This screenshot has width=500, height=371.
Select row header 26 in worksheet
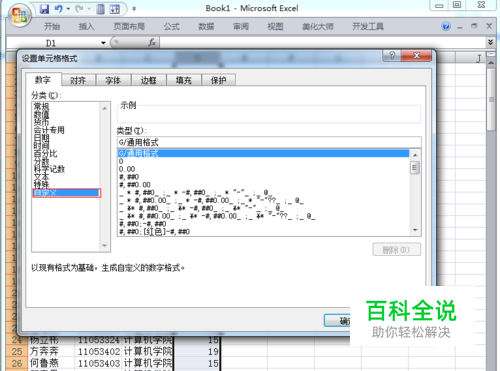click(17, 363)
